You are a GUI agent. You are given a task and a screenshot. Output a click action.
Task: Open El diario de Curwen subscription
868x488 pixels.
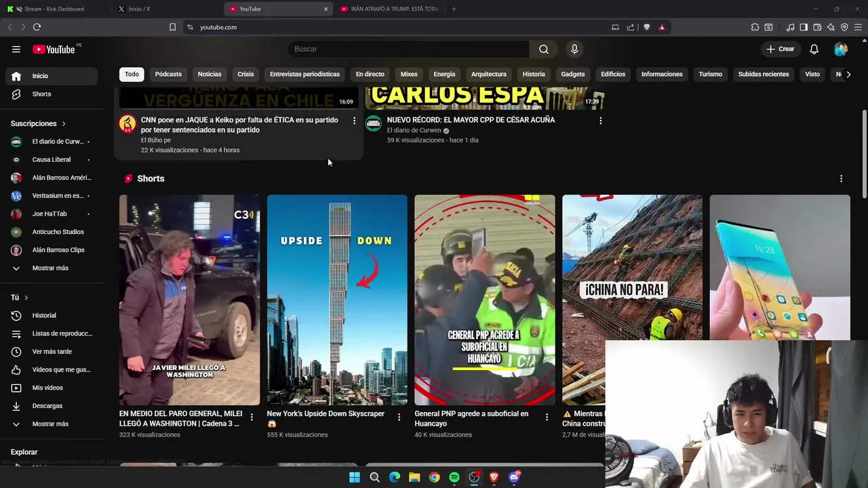coord(52,142)
